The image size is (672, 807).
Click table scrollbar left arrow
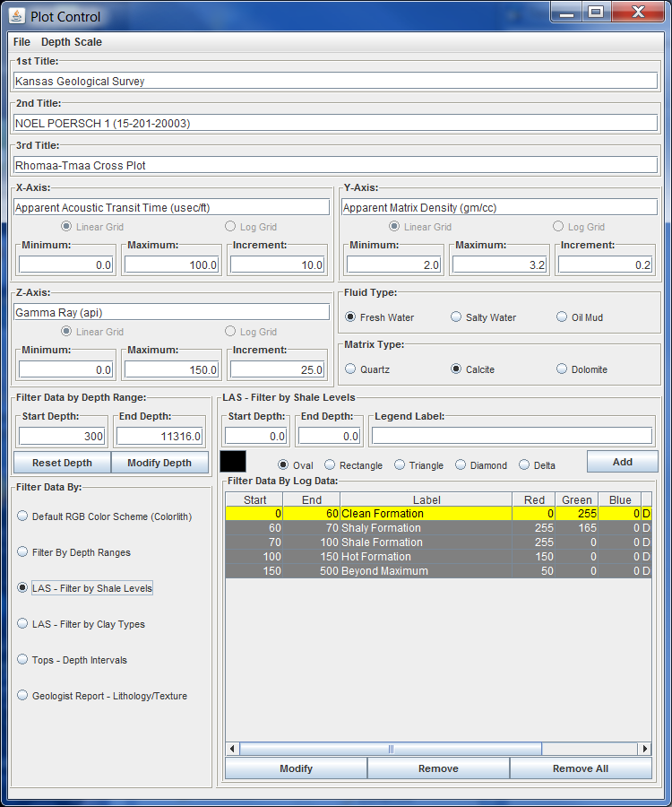[232, 749]
